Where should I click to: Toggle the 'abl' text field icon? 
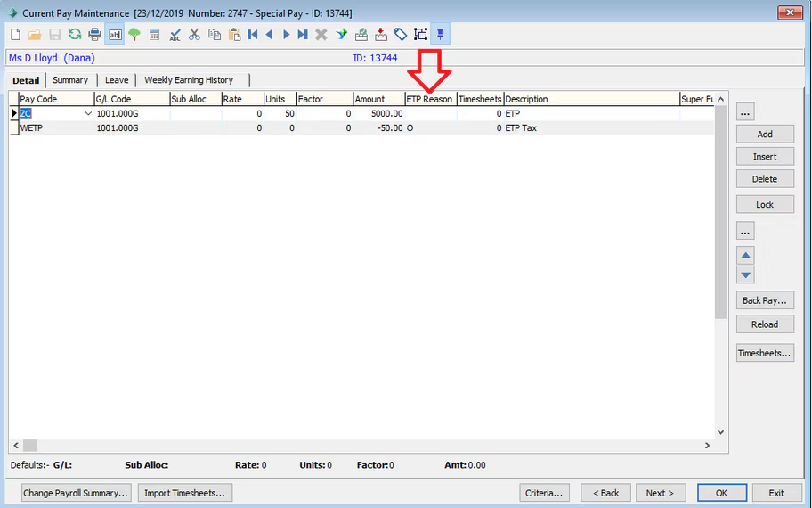[115, 35]
